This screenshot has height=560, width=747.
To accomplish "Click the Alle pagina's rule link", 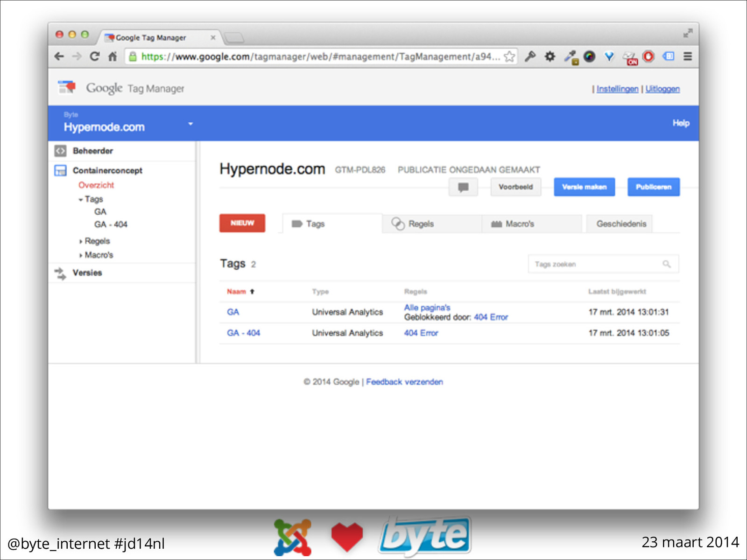I will [x=427, y=308].
